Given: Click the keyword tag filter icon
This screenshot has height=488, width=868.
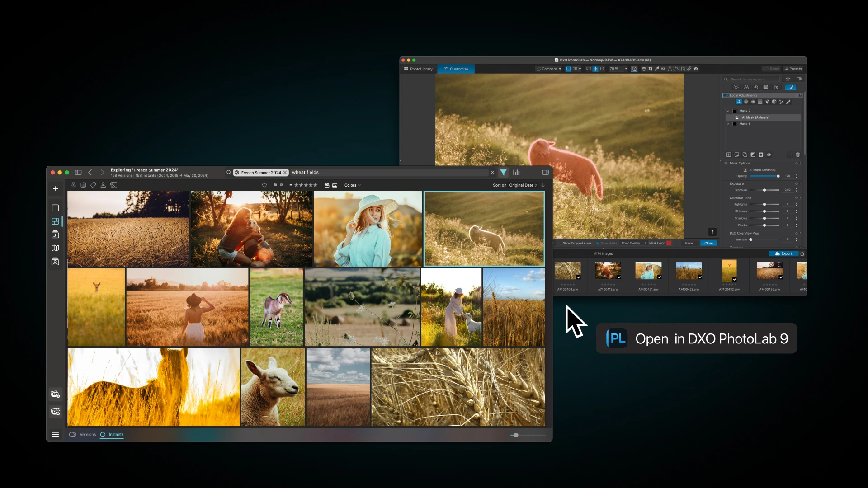Looking at the screenshot, I should 93,185.
